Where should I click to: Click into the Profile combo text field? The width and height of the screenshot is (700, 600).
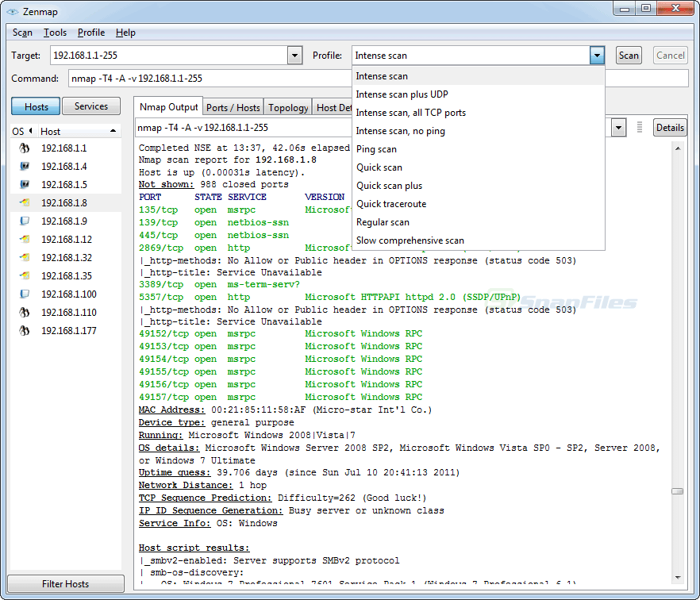click(471, 56)
